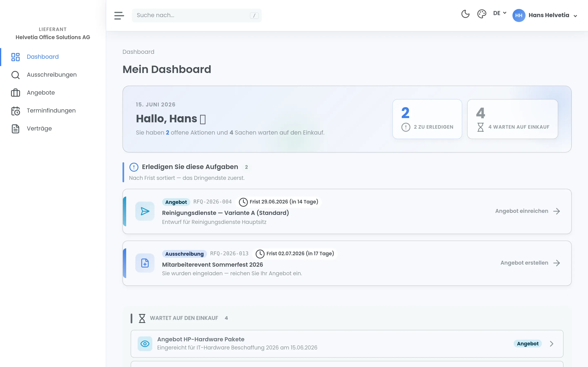Select the '2 zu erledigen' stat card
The image size is (588, 367).
click(427, 119)
